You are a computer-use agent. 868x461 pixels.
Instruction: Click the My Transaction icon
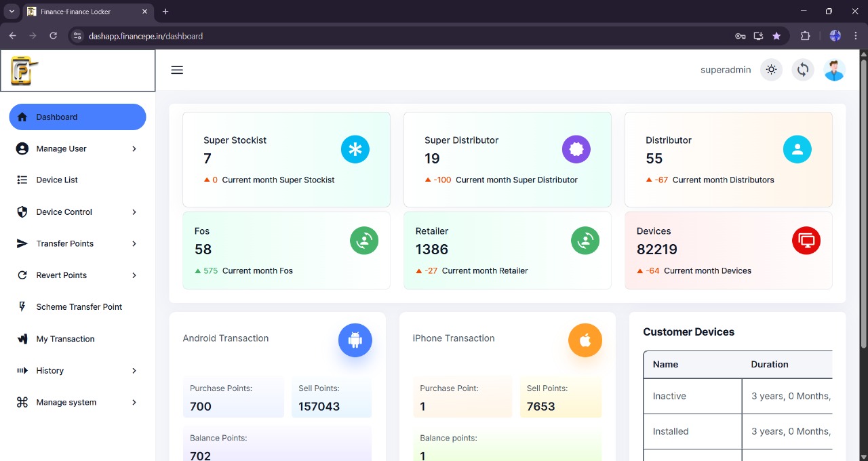[x=22, y=338]
